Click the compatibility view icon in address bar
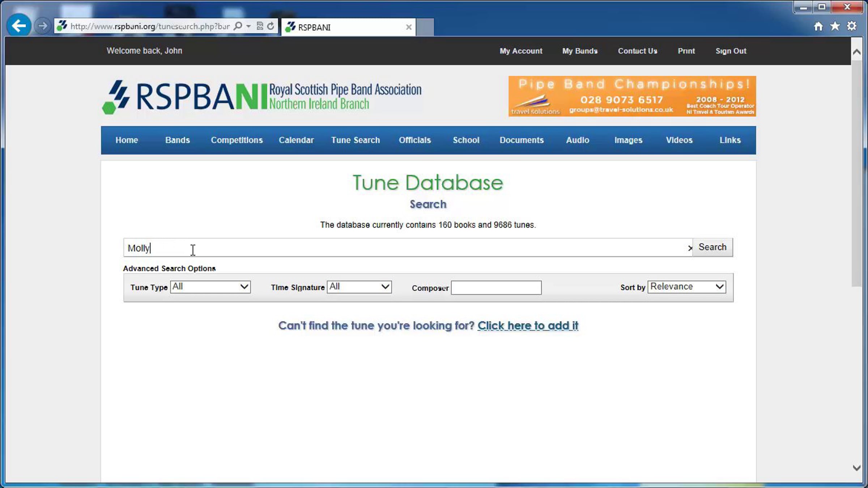This screenshot has width=868, height=488. (260, 26)
